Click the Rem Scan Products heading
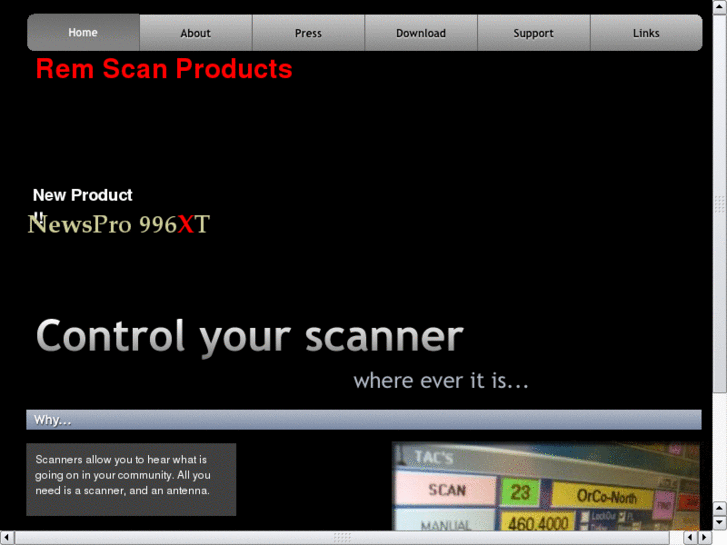The width and height of the screenshot is (727, 545). 164,69
